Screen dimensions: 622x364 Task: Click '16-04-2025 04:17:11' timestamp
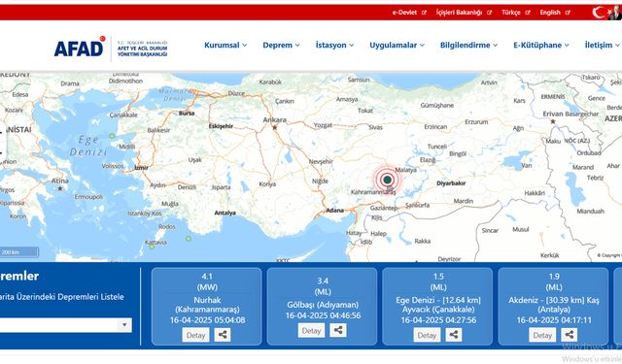[554, 320]
